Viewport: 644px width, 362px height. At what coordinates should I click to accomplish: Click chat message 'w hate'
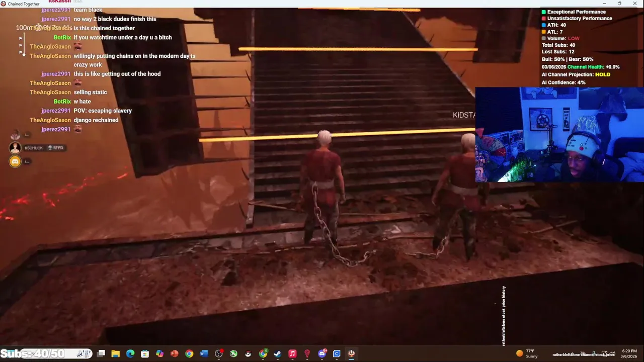pos(82,102)
